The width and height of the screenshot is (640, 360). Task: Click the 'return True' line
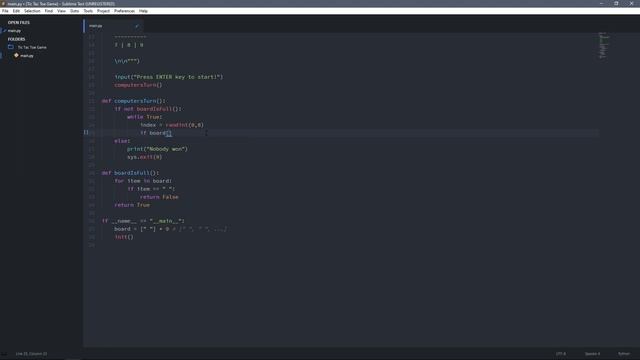(x=132, y=205)
